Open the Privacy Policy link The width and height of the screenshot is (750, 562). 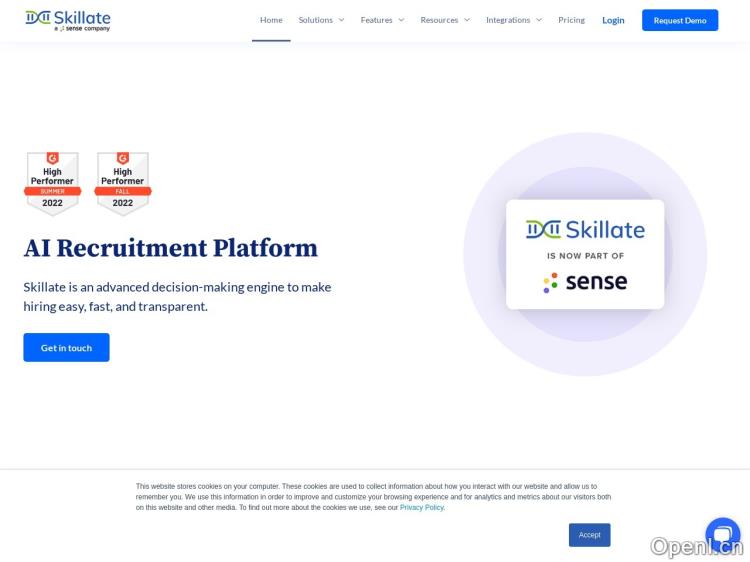pos(422,508)
